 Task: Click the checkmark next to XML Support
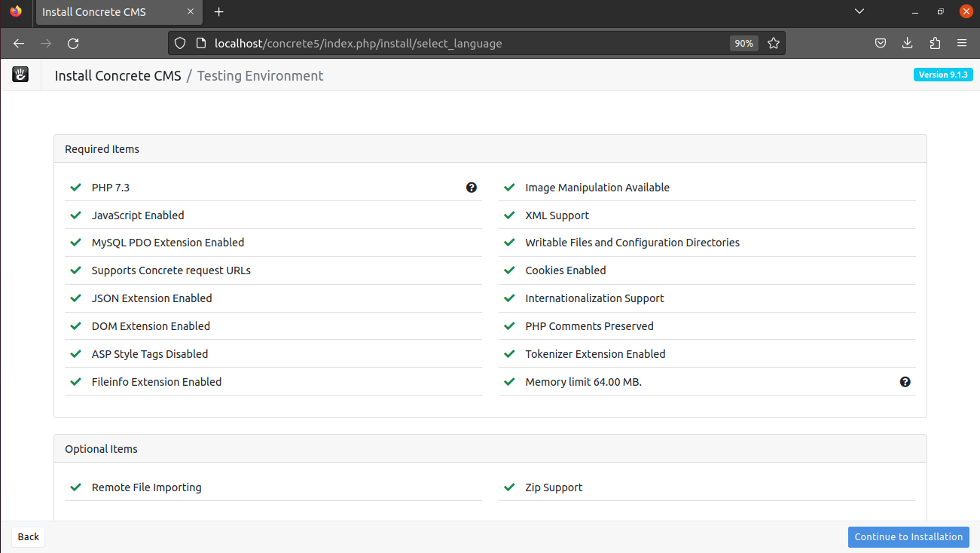point(509,215)
